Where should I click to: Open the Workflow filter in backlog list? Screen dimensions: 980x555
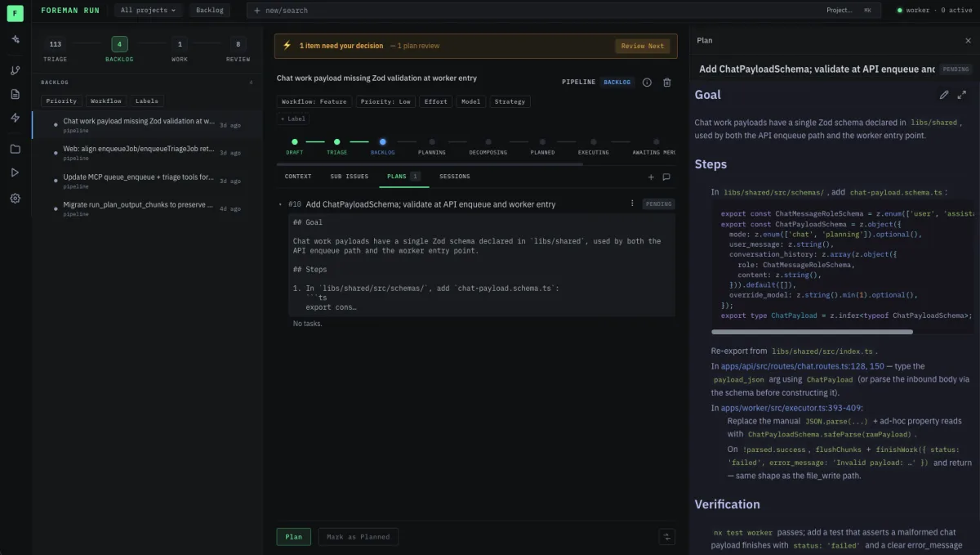pyautogui.click(x=106, y=101)
